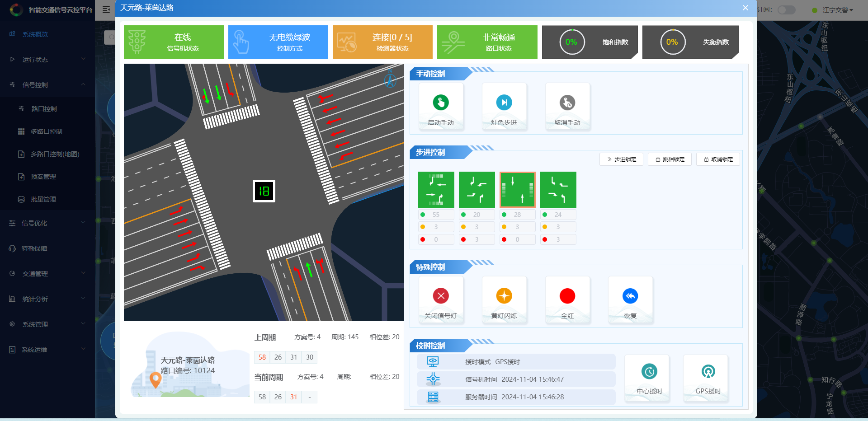This screenshot has width=868, height=421.
Task: Click the 步进锁定 button
Action: (x=622, y=159)
